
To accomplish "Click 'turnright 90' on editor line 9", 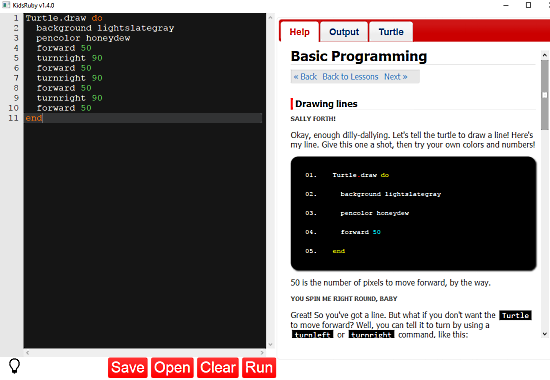I will [x=69, y=98].
